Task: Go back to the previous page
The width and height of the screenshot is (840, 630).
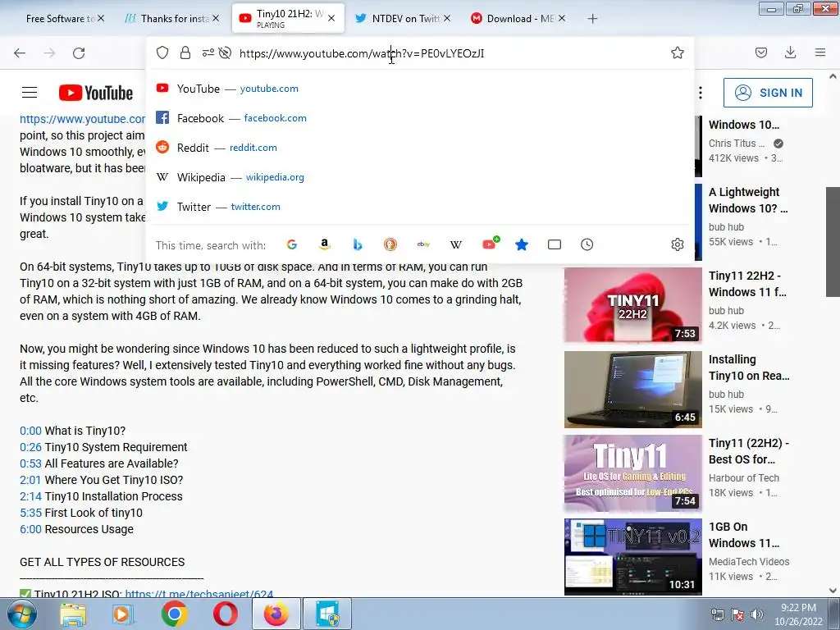Action: pos(20,53)
